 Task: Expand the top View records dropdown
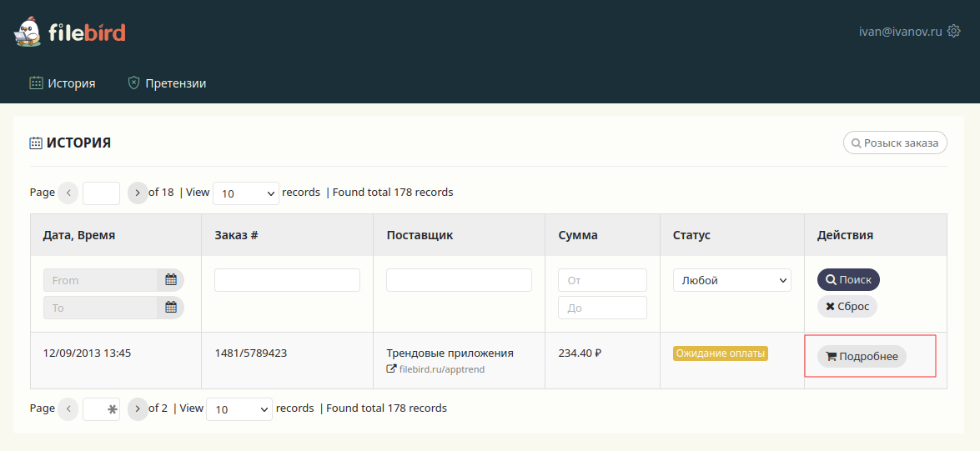point(245,193)
